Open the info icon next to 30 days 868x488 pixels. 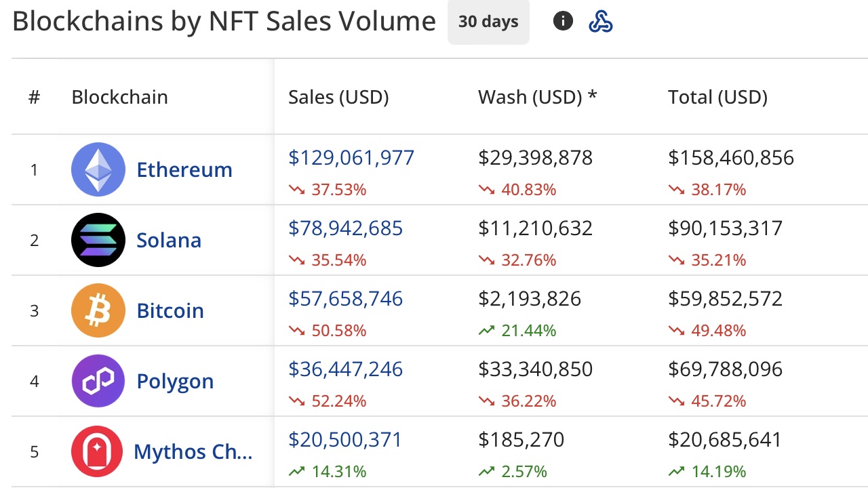coord(563,22)
